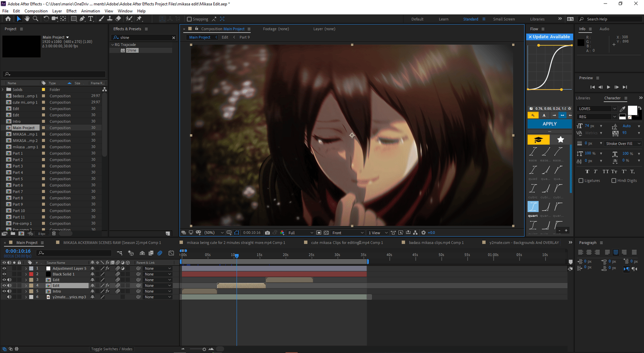This screenshot has height=353, width=644.
Task: Choose the Horizontal Type tool
Action: 91,19
